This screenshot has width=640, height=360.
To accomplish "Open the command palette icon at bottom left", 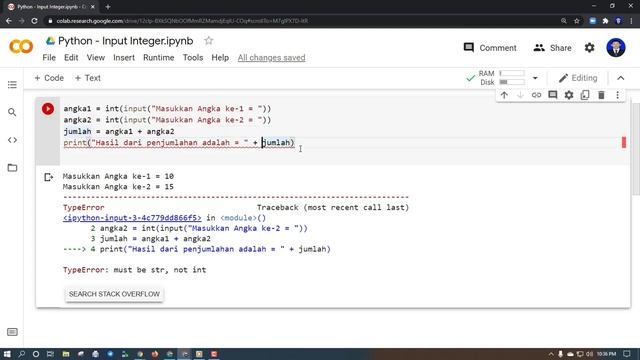I will coord(12,332).
